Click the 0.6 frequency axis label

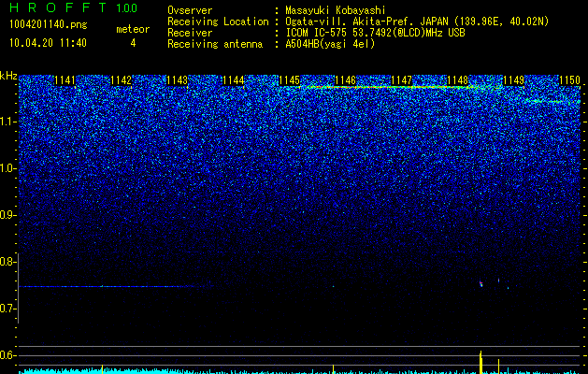[8, 355]
